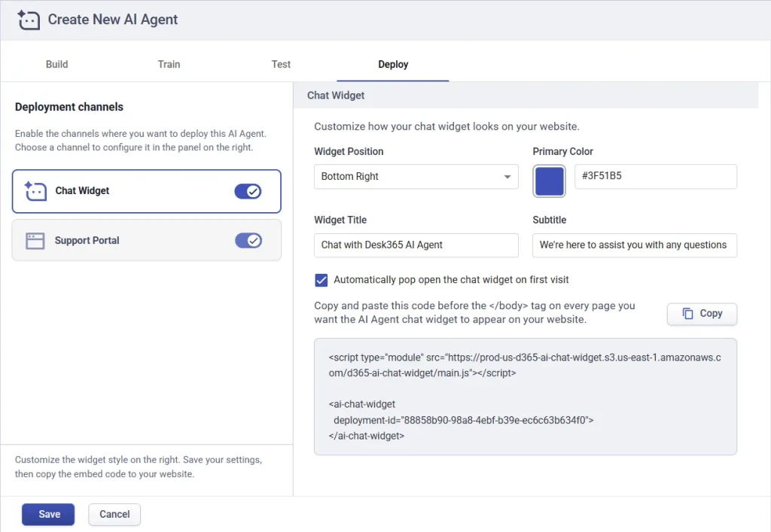
Task: Click the copy icon on the Copy button
Action: [x=687, y=314]
